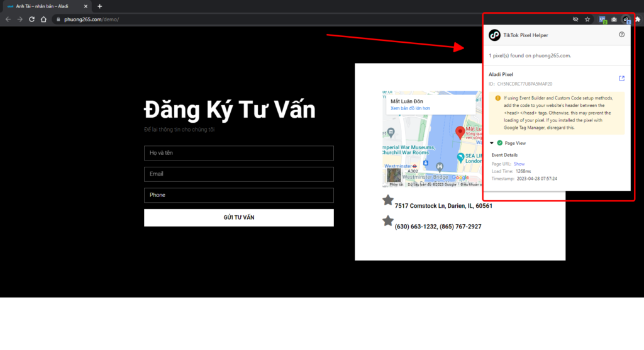Viewport: 644px width, 350px height.
Task: Reload the page with the refresh icon
Action: (31, 20)
